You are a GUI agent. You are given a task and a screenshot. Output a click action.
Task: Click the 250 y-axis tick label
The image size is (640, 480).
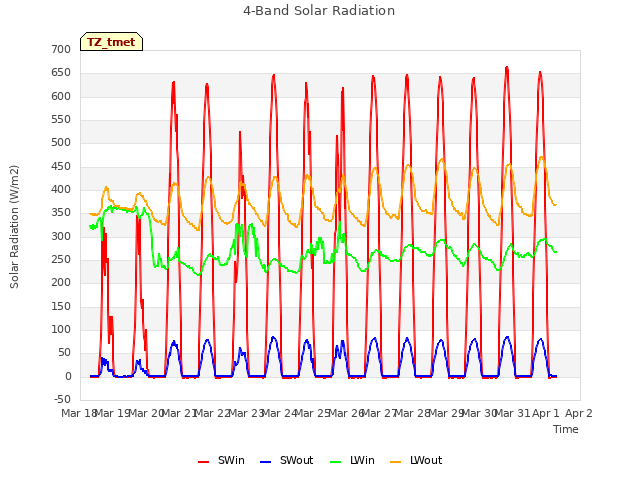61,260
